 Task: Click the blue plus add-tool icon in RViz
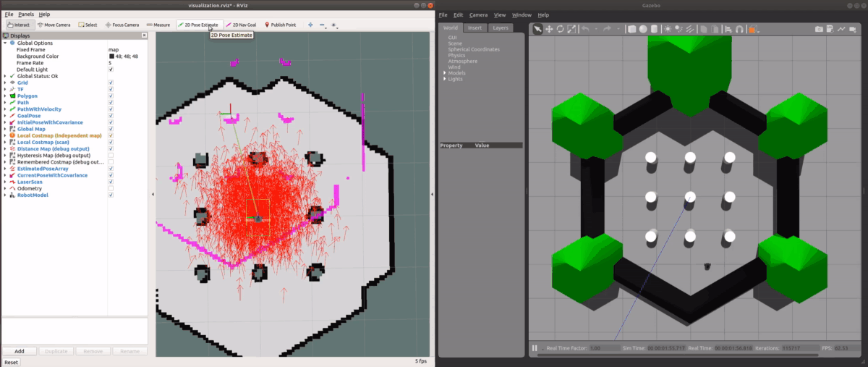(310, 25)
